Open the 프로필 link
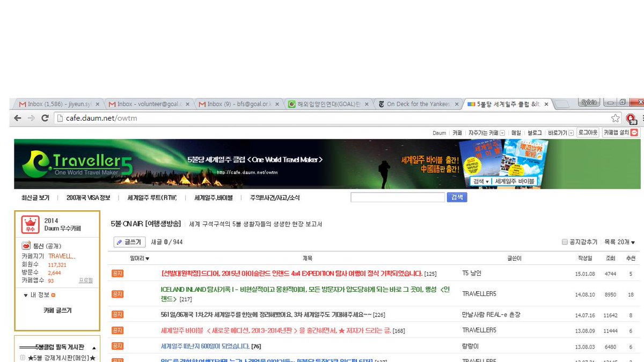 click(x=86, y=280)
